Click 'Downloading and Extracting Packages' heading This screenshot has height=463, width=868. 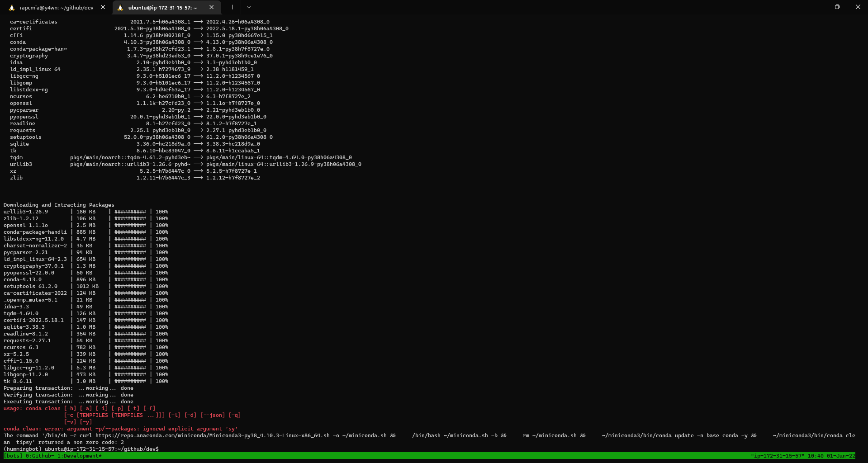[x=59, y=205]
